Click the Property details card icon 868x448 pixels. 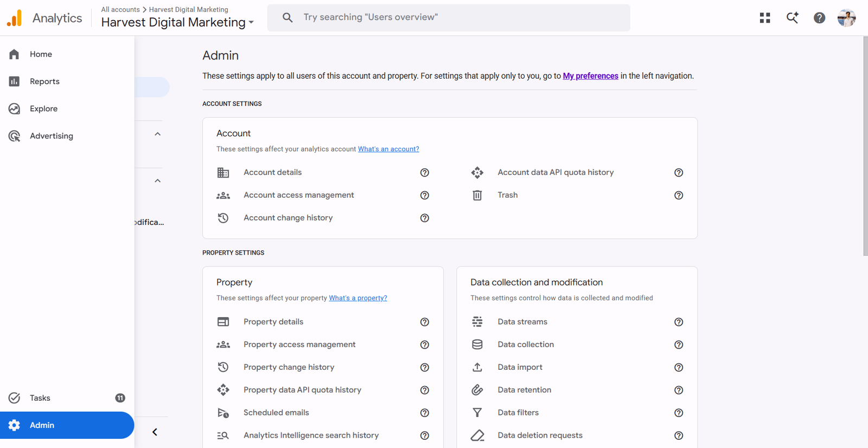coord(223,322)
